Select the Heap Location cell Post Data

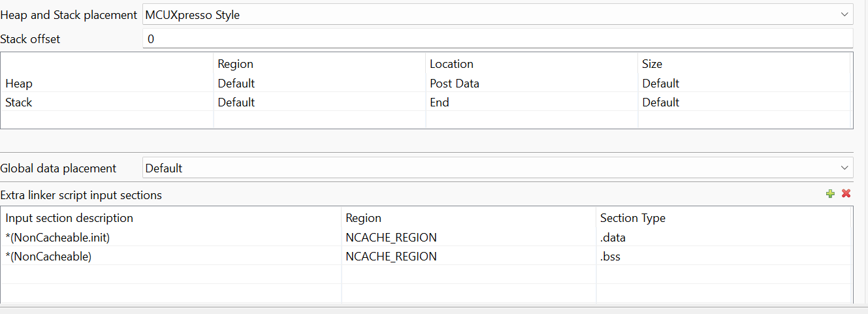click(455, 84)
